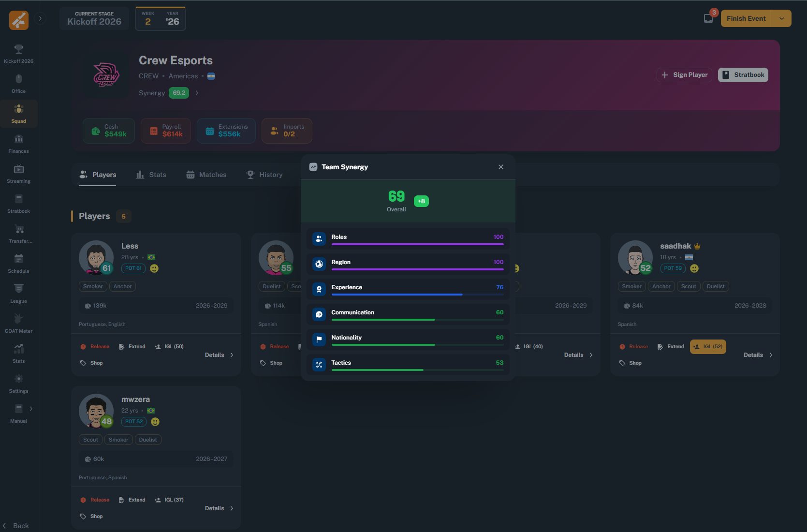This screenshot has height=532, width=807.
Task: Expand the sidebar with top chevron
Action: [x=40, y=18]
